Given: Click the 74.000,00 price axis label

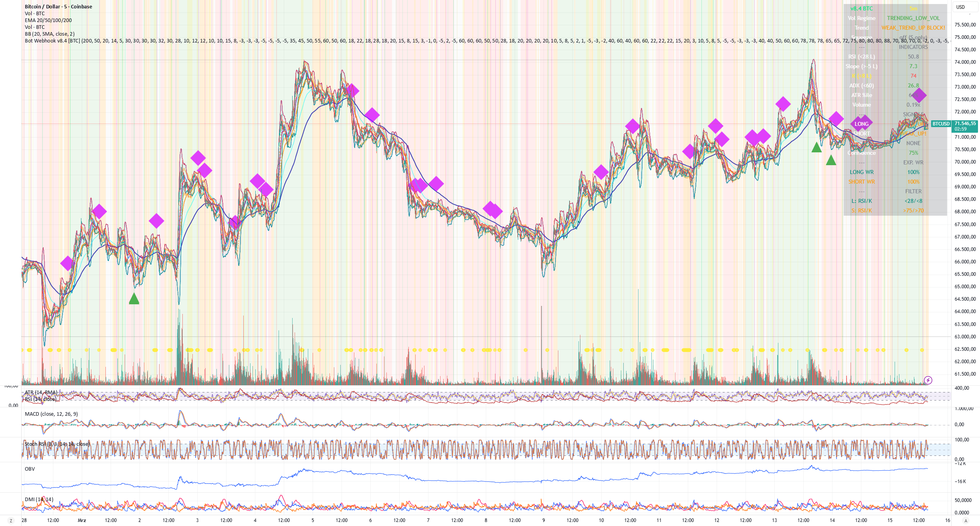Looking at the screenshot, I should pyautogui.click(x=965, y=62).
